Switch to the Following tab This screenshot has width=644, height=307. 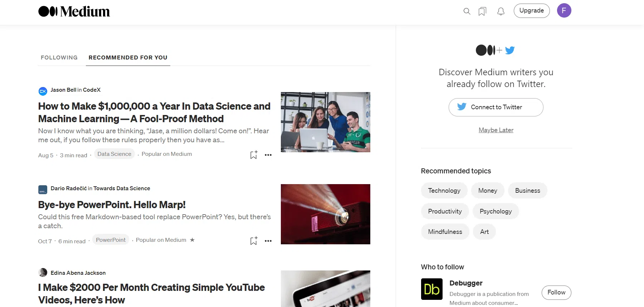pos(59,58)
